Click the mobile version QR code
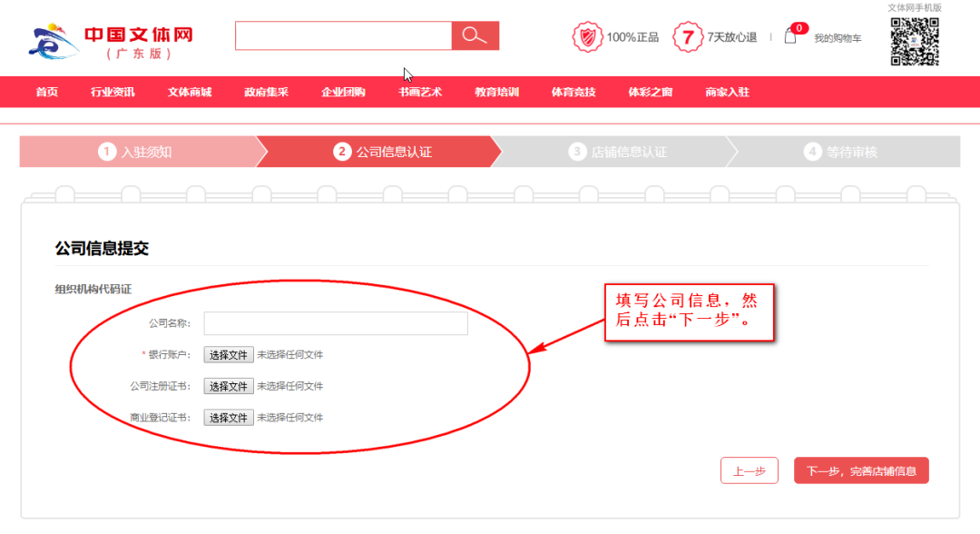 pyautogui.click(x=915, y=42)
